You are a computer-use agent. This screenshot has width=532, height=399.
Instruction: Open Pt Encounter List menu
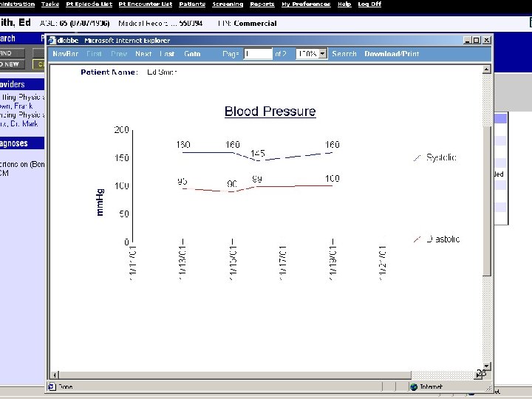[146, 4]
